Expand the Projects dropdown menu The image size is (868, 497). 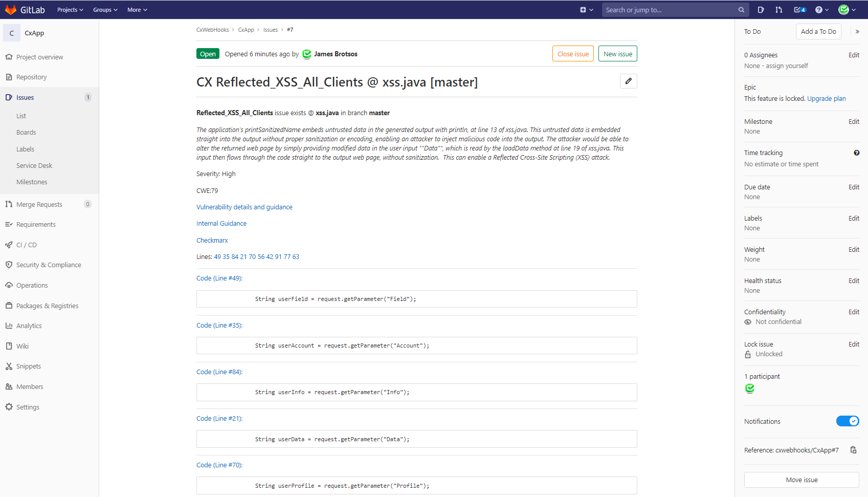[x=70, y=9]
